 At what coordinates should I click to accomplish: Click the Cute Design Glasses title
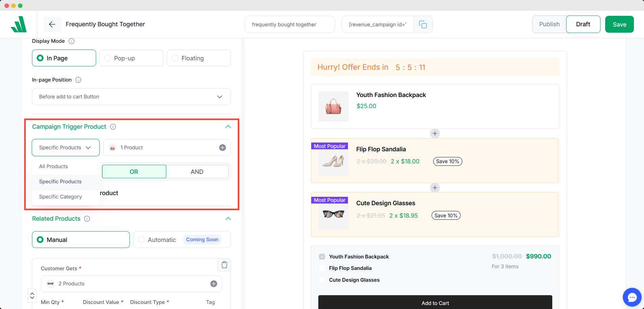tap(386, 203)
